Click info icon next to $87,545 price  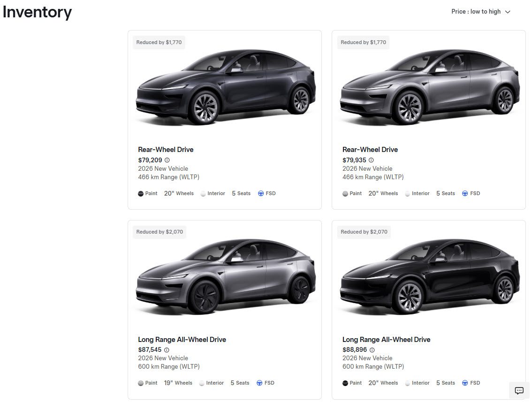coord(167,350)
